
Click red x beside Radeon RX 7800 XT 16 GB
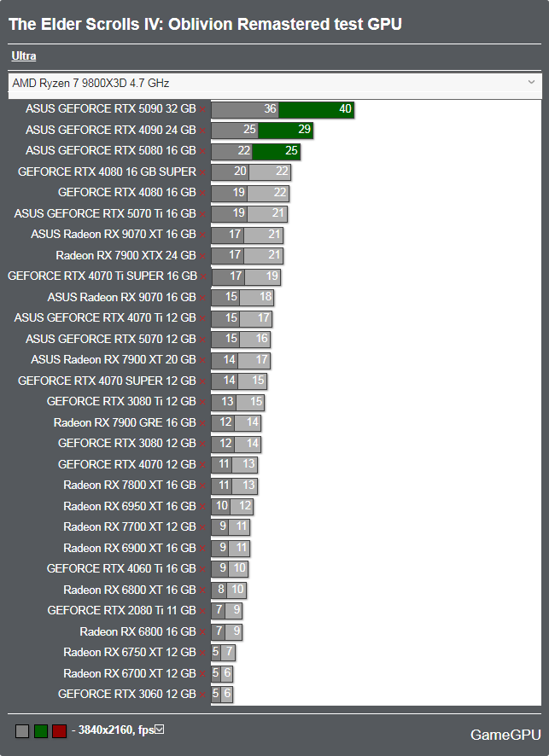202,486
